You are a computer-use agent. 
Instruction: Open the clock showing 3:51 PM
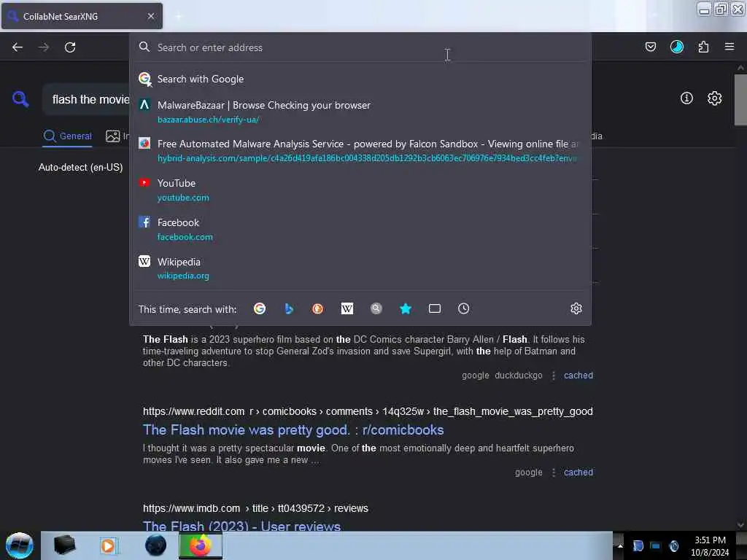coord(710,545)
